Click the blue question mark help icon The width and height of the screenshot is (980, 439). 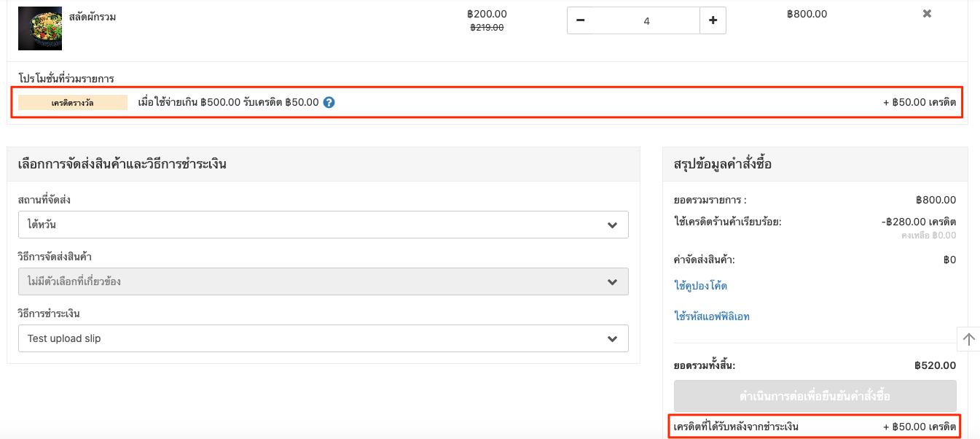[x=329, y=103]
